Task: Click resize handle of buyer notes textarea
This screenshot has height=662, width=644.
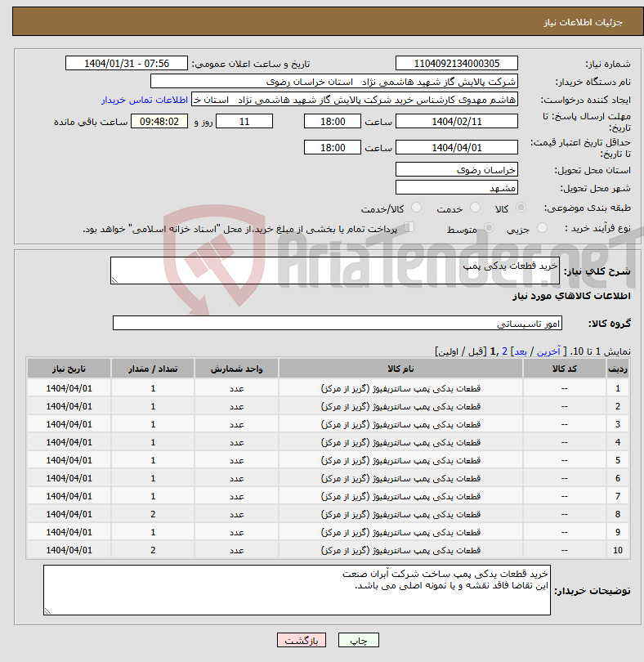Action: click(47, 611)
